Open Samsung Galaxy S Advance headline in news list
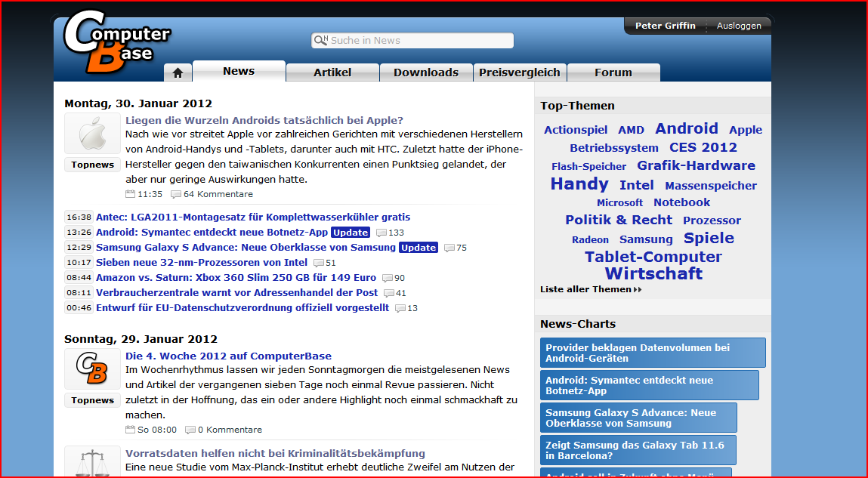The height and width of the screenshot is (478, 868). [x=246, y=247]
